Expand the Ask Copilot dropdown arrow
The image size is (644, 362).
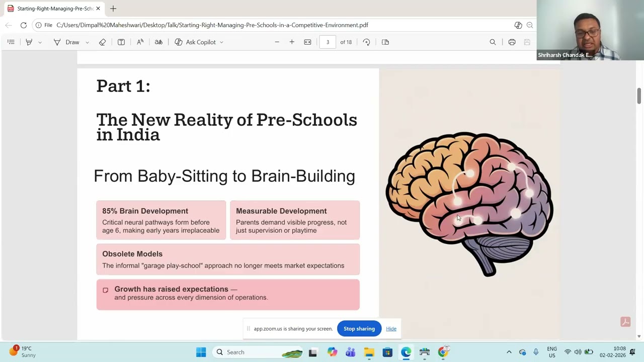(221, 42)
